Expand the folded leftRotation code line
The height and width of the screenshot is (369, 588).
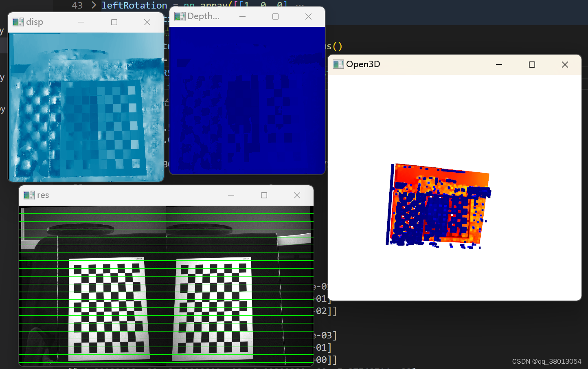[94, 5]
